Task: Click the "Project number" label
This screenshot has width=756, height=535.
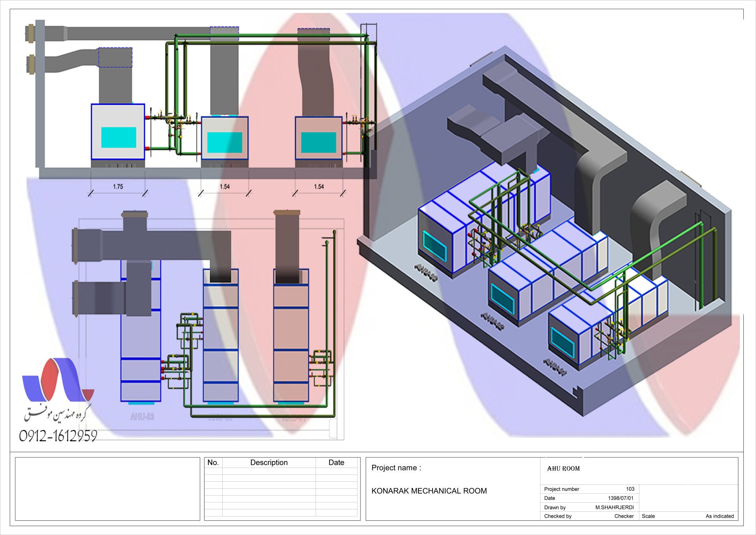Action: click(x=561, y=489)
